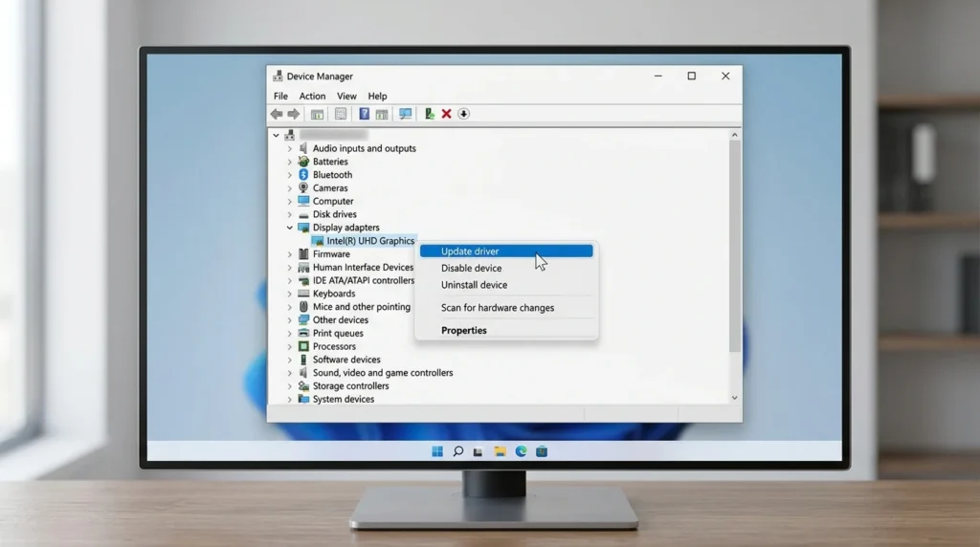Expand the Cameras node
The height and width of the screenshot is (547, 980).
click(289, 188)
